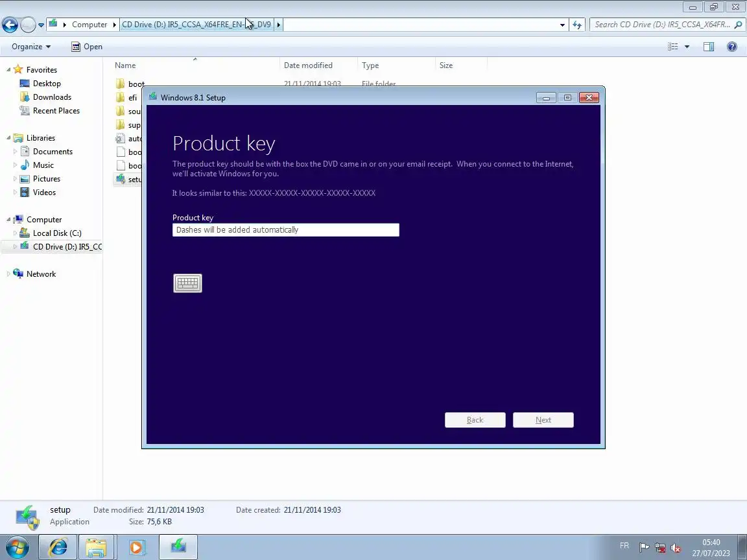Open the Windows Start menu
Viewport: 747px width, 560px height.
pyautogui.click(x=17, y=547)
